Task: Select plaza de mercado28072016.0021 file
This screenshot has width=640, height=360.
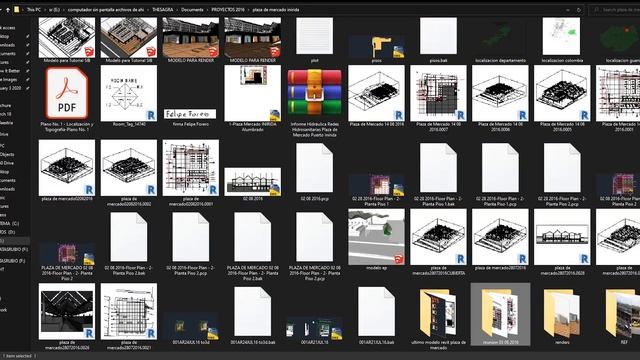Action: (x=129, y=311)
